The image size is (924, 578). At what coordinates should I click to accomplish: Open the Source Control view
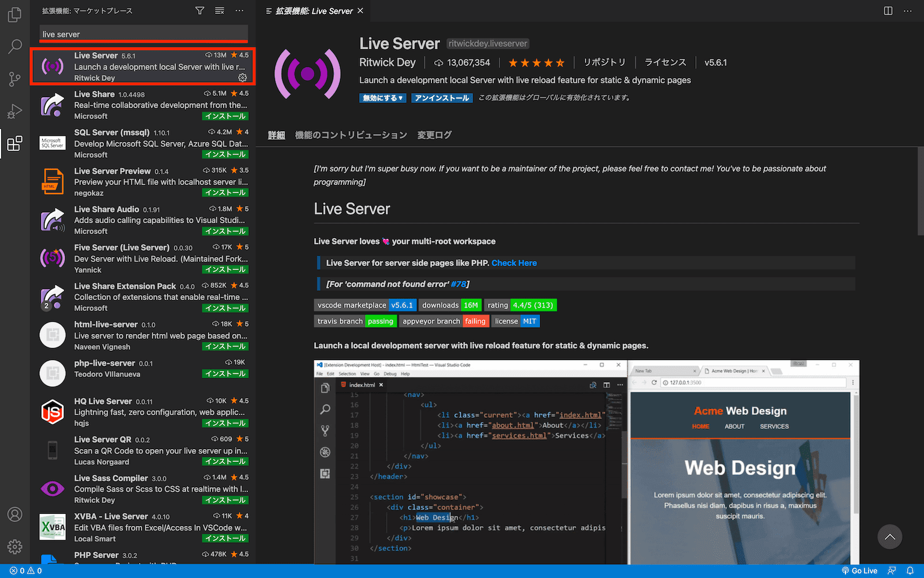point(15,79)
